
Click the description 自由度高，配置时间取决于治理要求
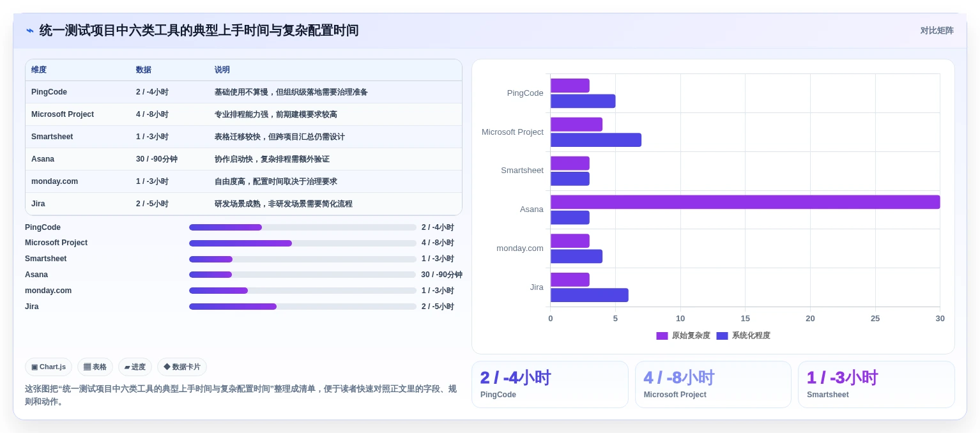276,181
